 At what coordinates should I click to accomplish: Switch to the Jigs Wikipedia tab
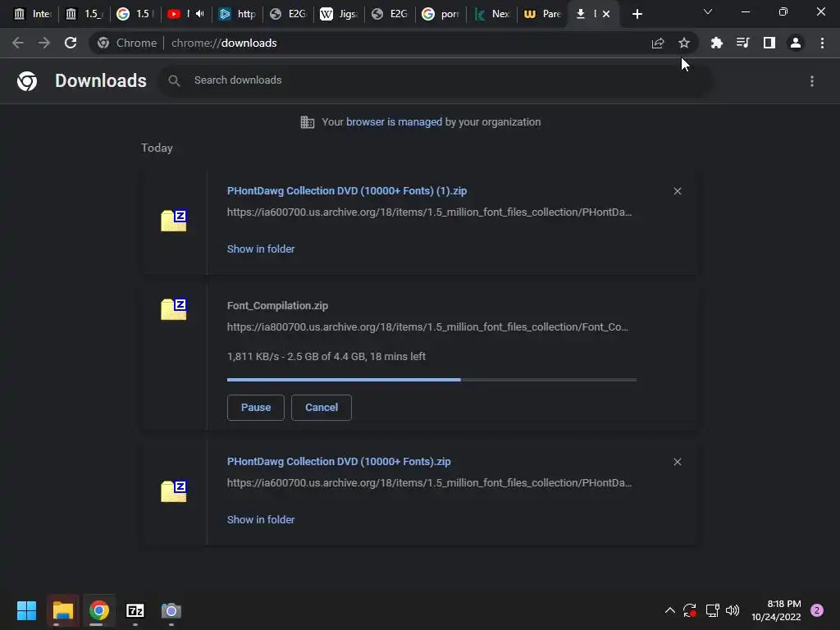tap(339, 14)
